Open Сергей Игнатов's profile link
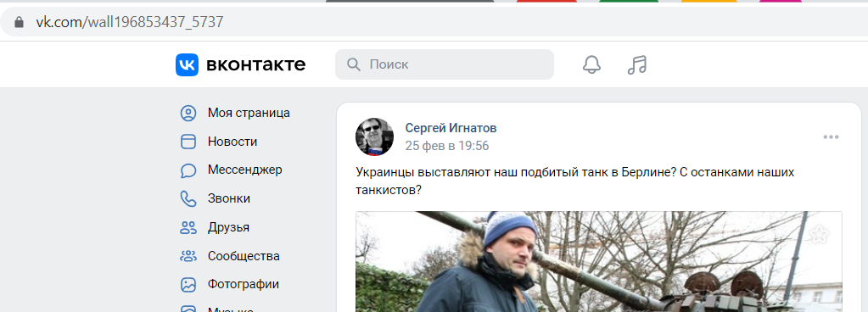Screen dimensions: 868x312 (451, 128)
